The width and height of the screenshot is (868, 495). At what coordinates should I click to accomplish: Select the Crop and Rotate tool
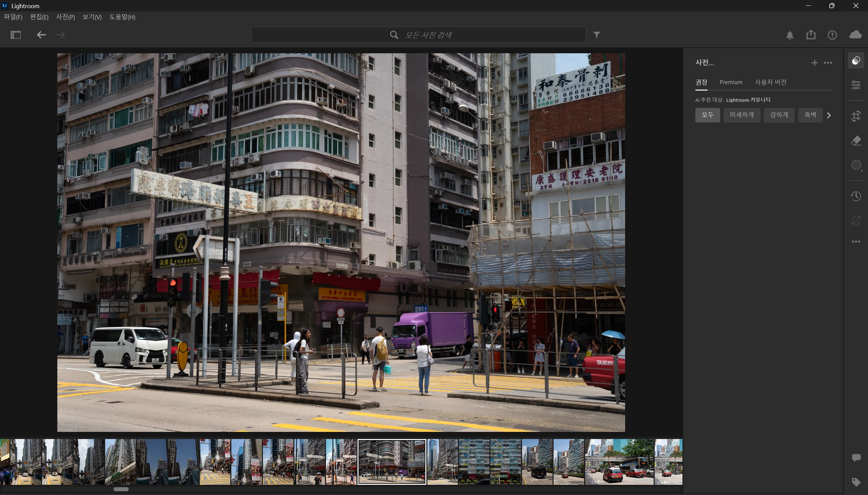856,116
